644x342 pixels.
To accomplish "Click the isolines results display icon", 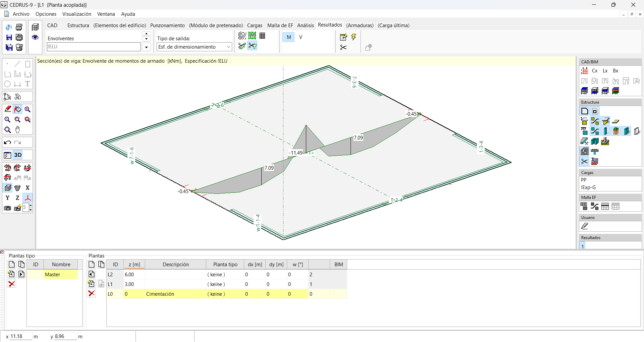I will click(x=242, y=36).
